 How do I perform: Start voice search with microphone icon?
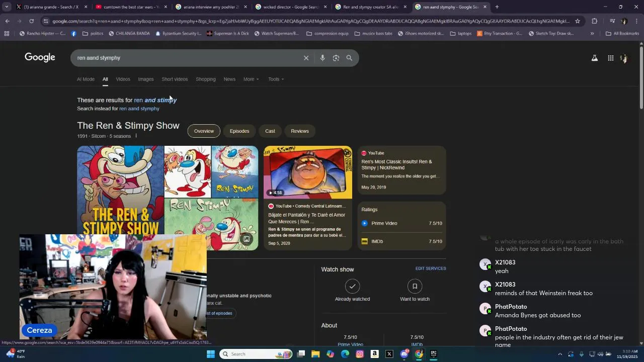(x=323, y=58)
